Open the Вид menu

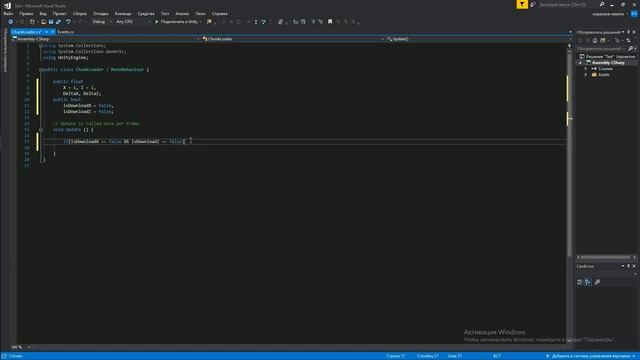pyautogui.click(x=43, y=13)
